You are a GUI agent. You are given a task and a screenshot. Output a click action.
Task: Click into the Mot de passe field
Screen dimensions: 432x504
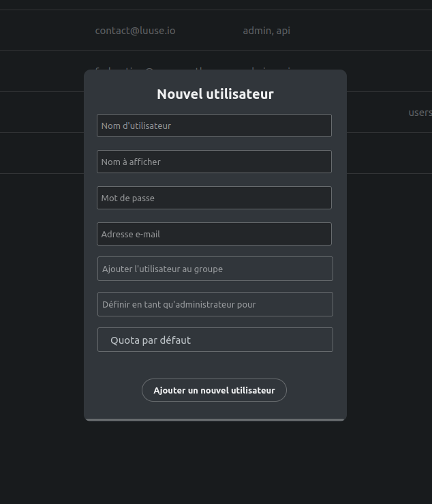click(214, 198)
